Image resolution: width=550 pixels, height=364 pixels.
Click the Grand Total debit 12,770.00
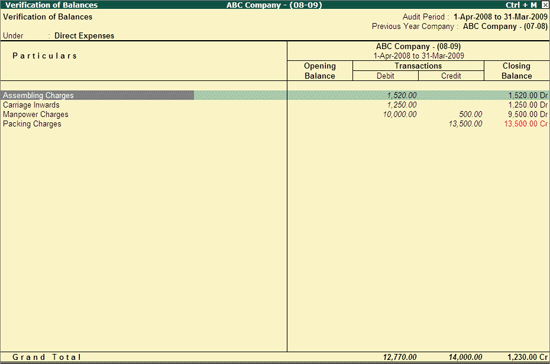pyautogui.click(x=400, y=357)
